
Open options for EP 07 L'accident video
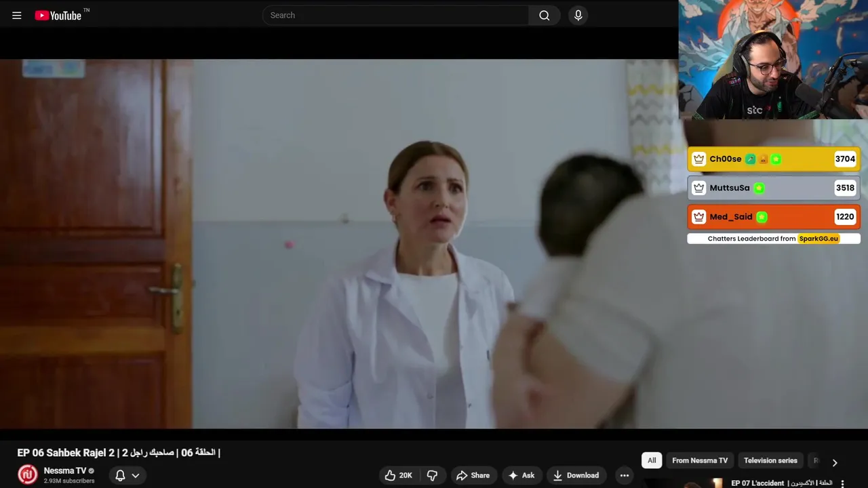(x=842, y=483)
